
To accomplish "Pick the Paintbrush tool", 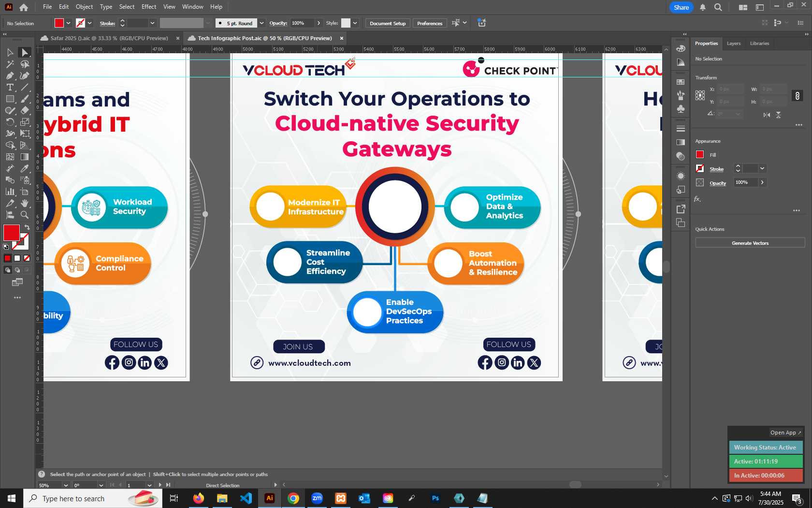I will [25, 99].
